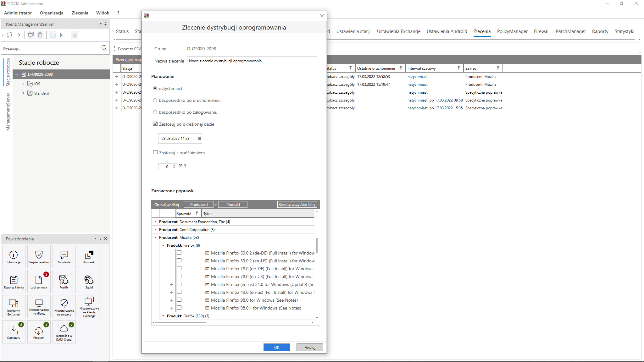Open the Bezpieczeństwo notification tile
Screen dimensions: 644x362
[39, 256]
